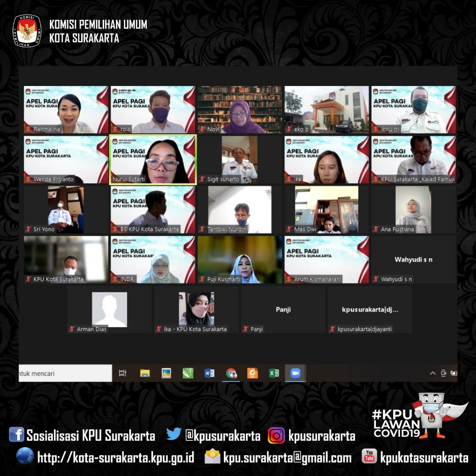This screenshot has height=476, width=476.
Task: Select Puji Kusmarti's video tile
Action: [x=240, y=259]
